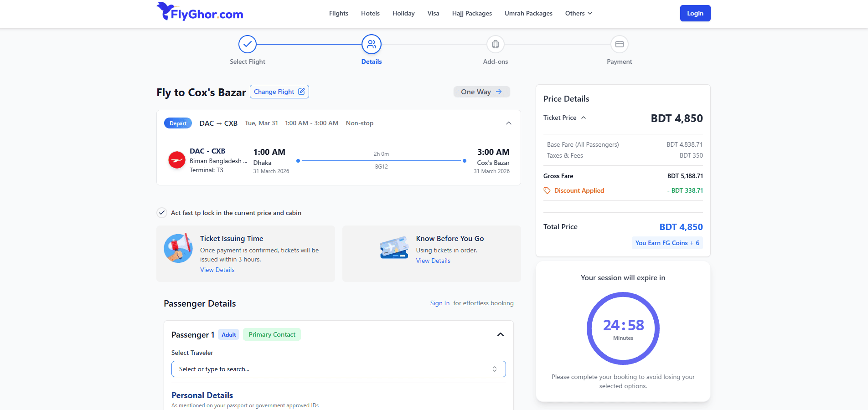Click the session expiry countdown timer ring
Image resolution: width=868 pixels, height=410 pixels.
[x=623, y=328]
